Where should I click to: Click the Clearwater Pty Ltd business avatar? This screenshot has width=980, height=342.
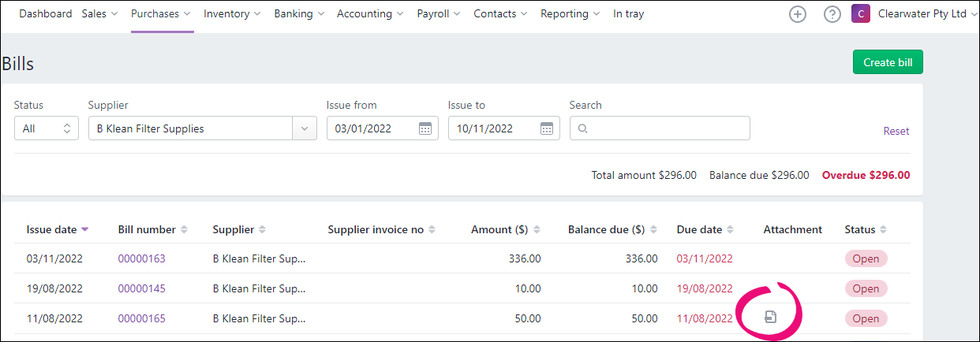861,13
